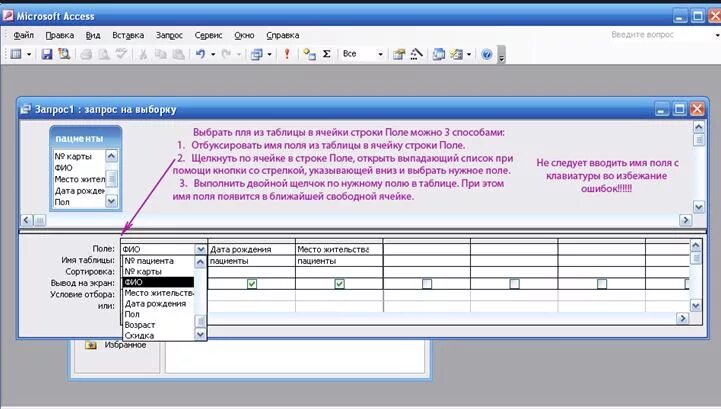Image resolution: width=721 pixels, height=409 pixels.
Task: Click the Spelling check icon
Action: (x=121, y=54)
